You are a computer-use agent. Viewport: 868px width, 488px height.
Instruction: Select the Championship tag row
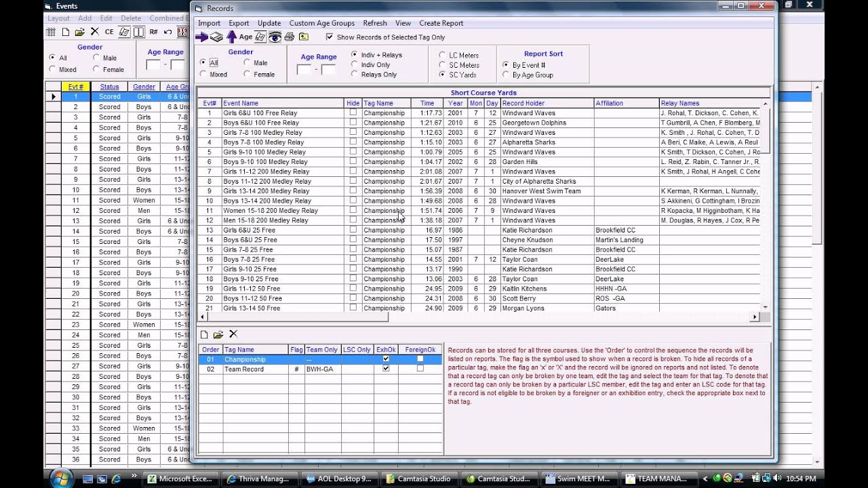(x=321, y=359)
